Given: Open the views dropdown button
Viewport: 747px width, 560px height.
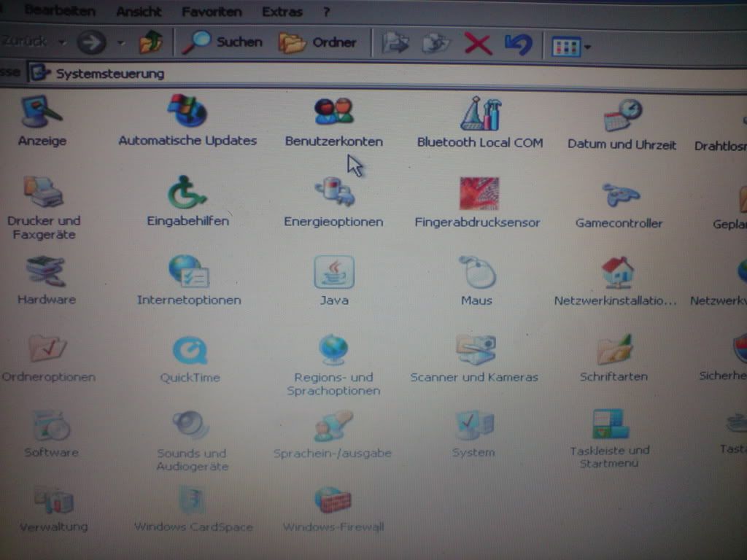Looking at the screenshot, I should click(570, 47).
